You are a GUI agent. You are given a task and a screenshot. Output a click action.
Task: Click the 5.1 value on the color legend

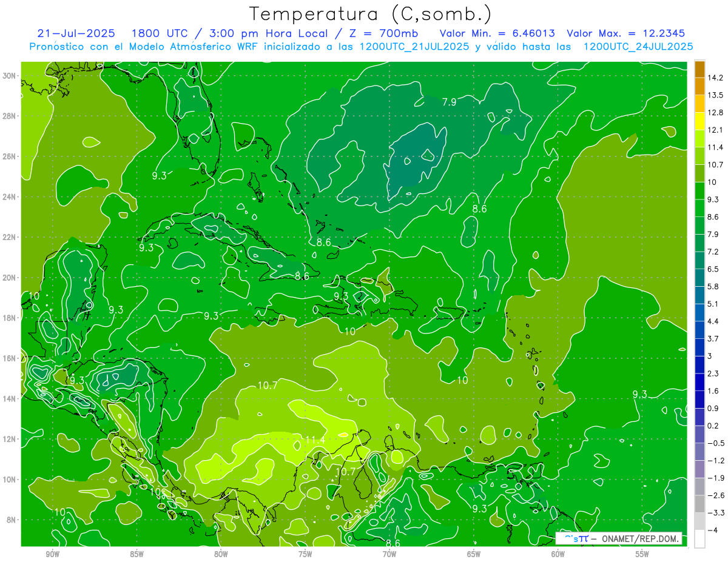713,304
